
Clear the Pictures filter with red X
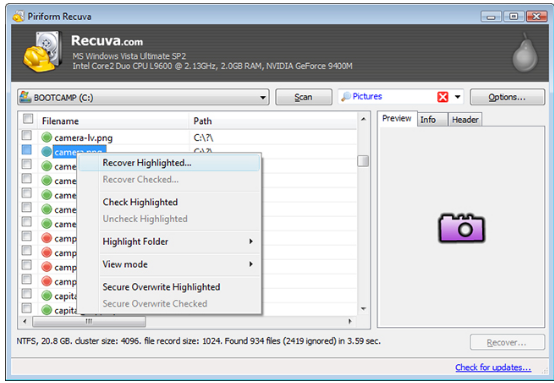tap(443, 97)
